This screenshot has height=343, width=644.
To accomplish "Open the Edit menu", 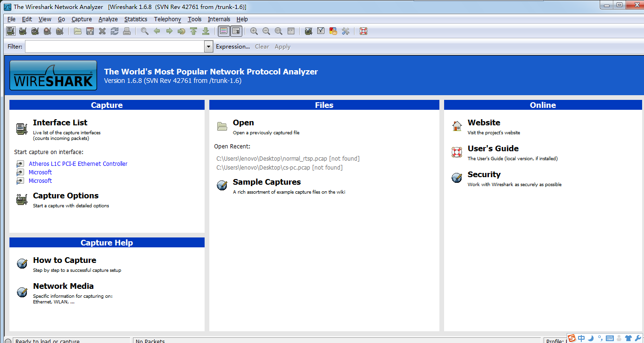I will click(27, 19).
